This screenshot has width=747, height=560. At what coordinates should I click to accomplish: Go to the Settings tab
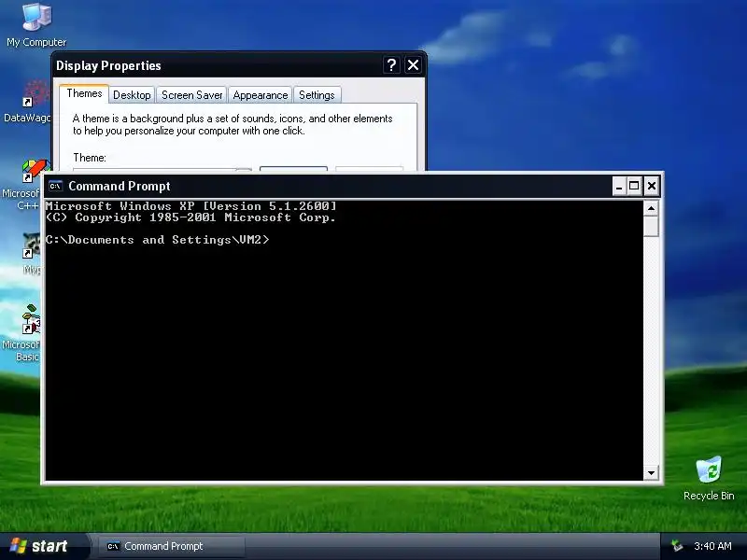pos(317,95)
